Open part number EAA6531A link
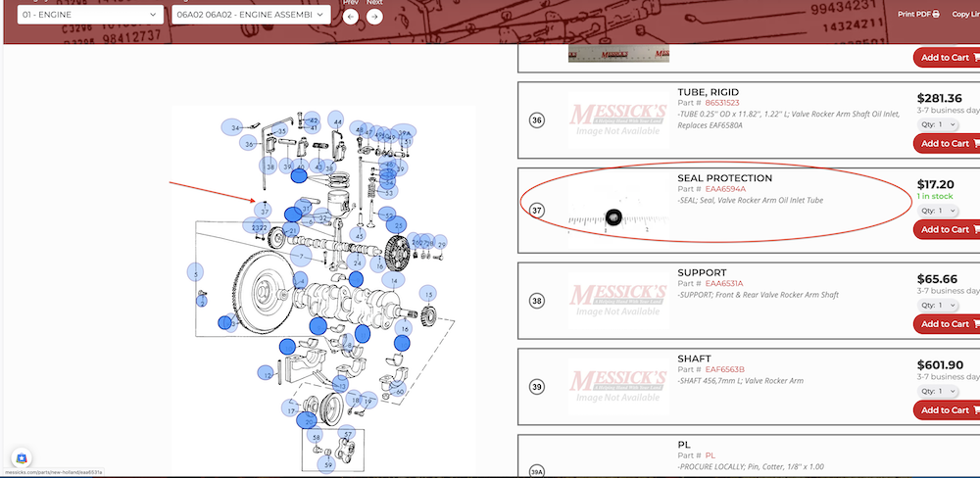Image resolution: width=980 pixels, height=478 pixels. (724, 283)
